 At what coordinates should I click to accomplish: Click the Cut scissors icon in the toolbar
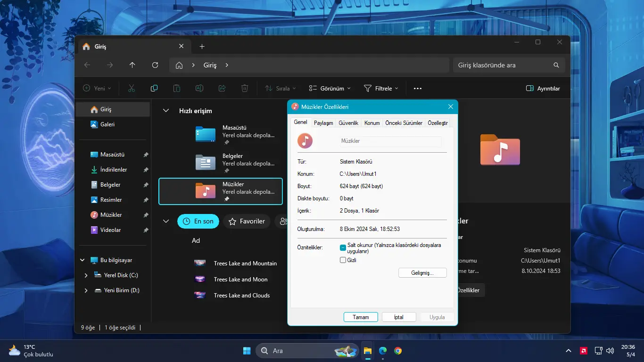tap(132, 88)
